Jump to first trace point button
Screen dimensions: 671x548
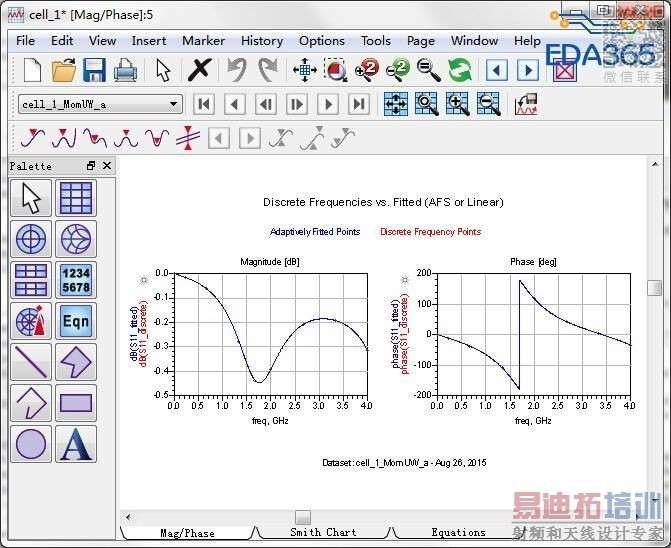(204, 104)
